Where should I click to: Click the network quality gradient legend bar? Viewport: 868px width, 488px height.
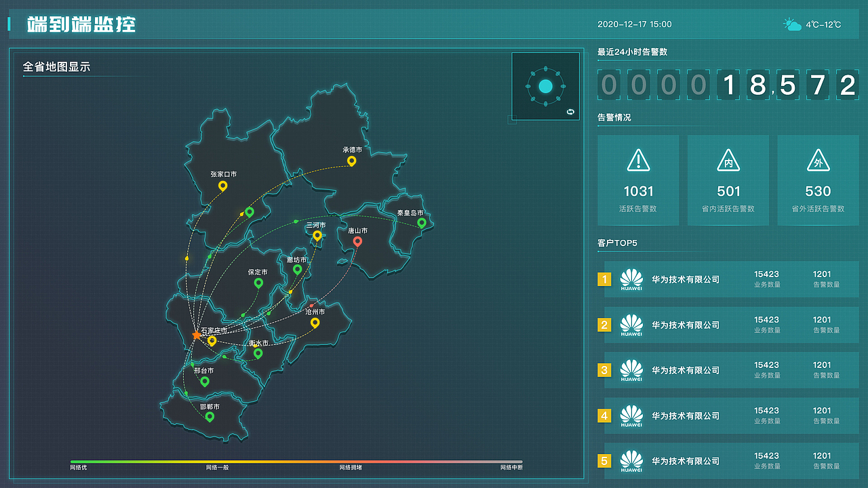click(x=296, y=462)
